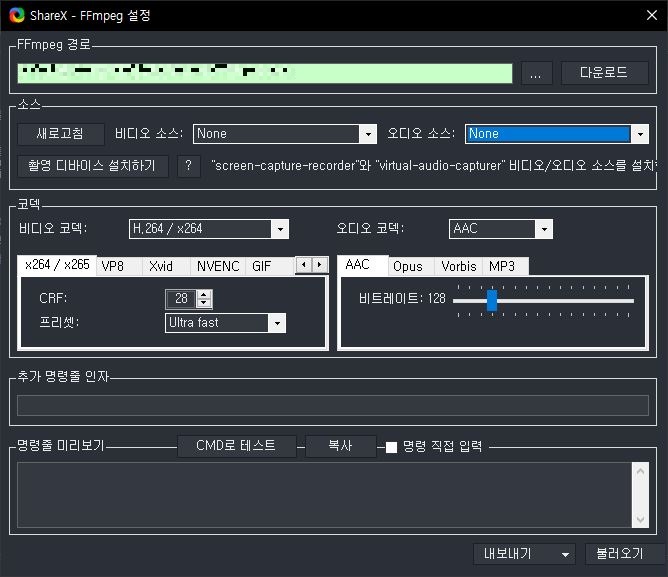The height and width of the screenshot is (577, 668).
Task: Open the 오디오 코덱 dropdown
Action: (x=501, y=229)
